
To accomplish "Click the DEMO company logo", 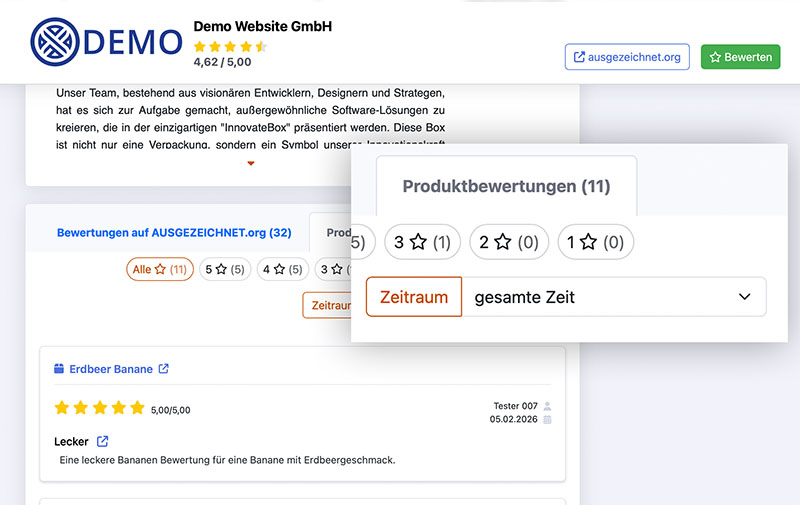I will [x=106, y=42].
